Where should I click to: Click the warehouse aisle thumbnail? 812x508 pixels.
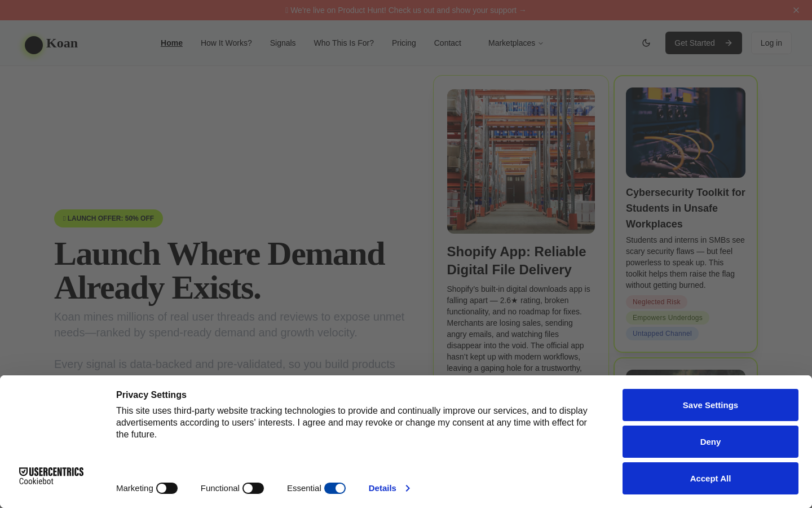pyautogui.click(x=521, y=161)
